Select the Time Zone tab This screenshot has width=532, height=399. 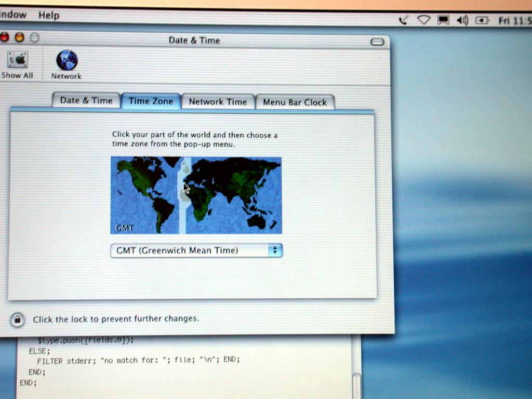coord(151,101)
